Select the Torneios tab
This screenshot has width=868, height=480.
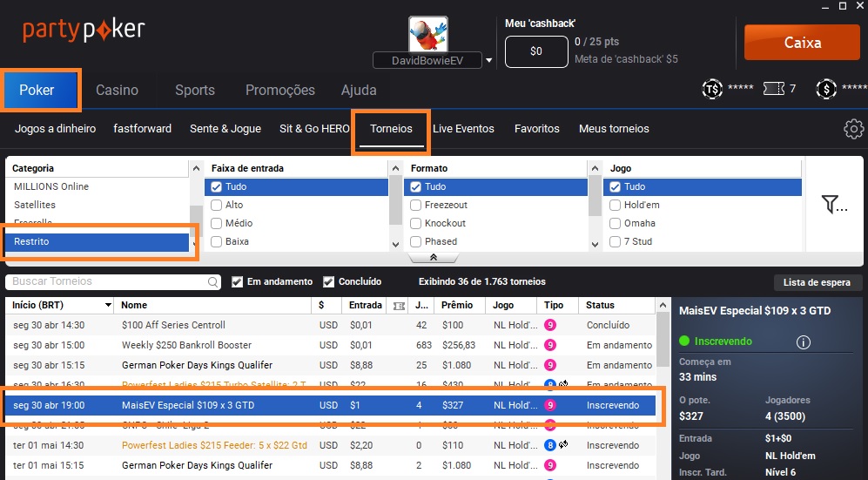[391, 128]
